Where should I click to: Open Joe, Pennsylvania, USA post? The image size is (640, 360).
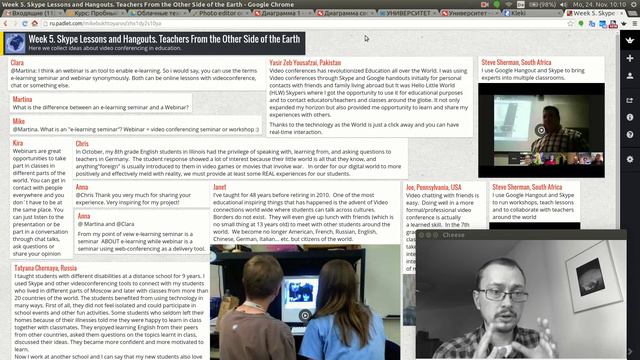pos(445,205)
